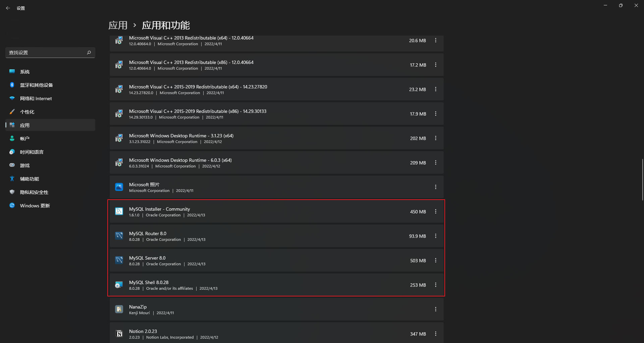This screenshot has width=644, height=343.
Task: Click the Visual C++ 2015-2019 x86 installer icon
Action: (x=119, y=114)
